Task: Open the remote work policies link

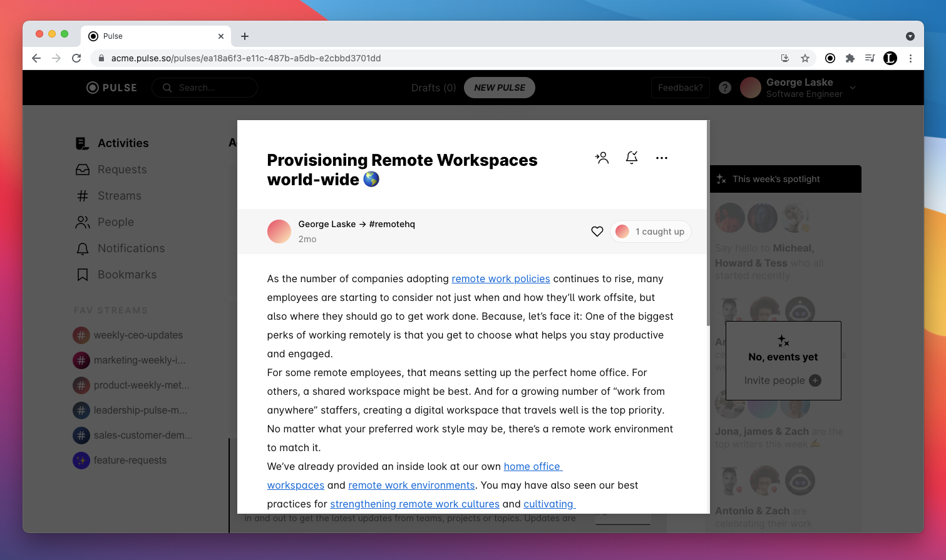Action: pyautogui.click(x=500, y=279)
